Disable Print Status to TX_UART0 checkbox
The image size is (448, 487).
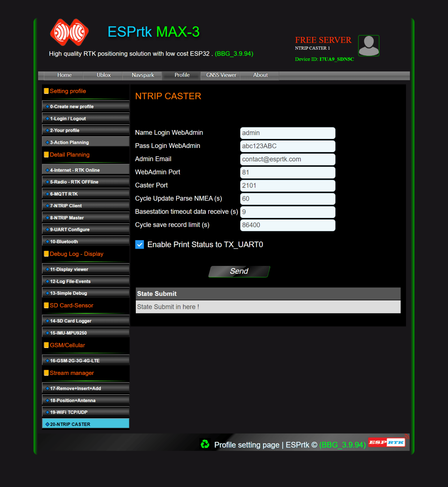coord(140,245)
